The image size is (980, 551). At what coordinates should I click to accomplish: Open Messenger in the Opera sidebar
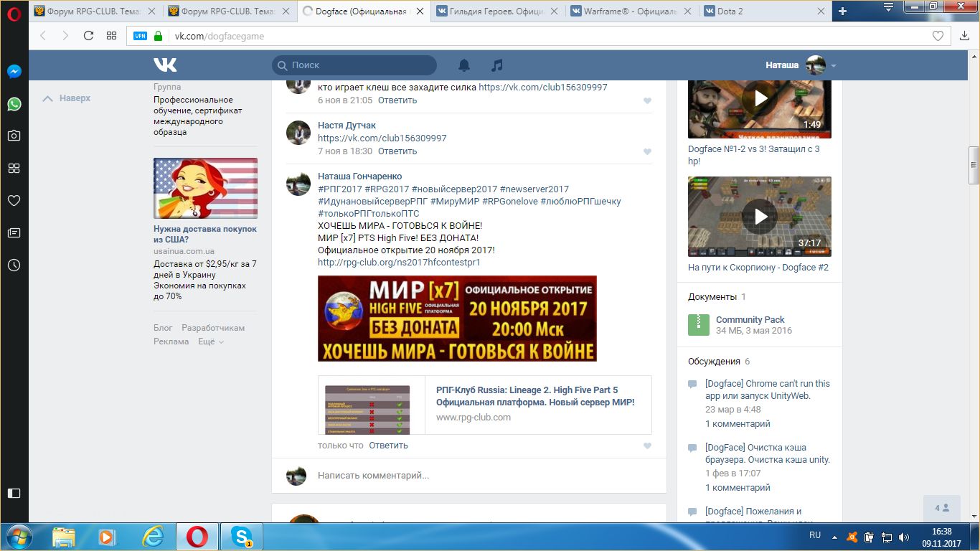coord(14,72)
